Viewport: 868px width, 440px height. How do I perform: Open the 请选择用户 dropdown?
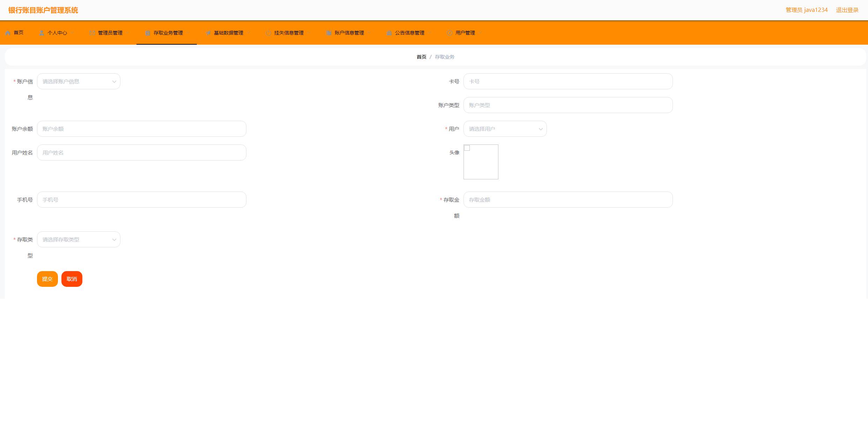[505, 129]
